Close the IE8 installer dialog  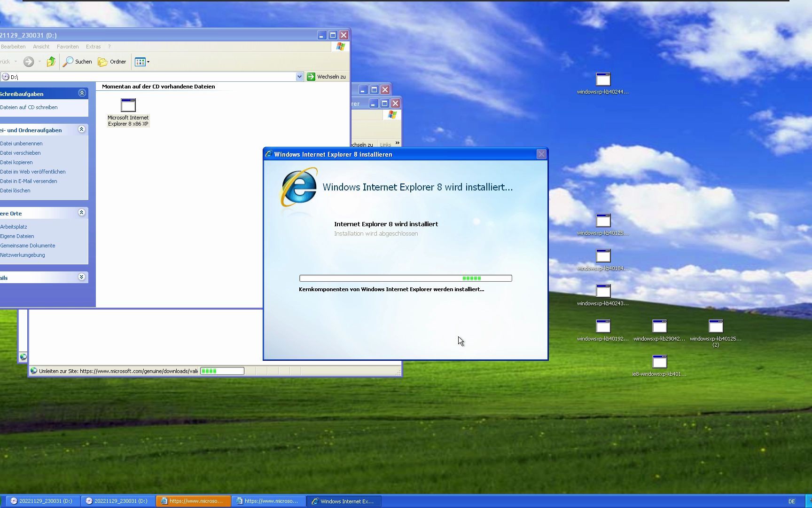tap(541, 154)
